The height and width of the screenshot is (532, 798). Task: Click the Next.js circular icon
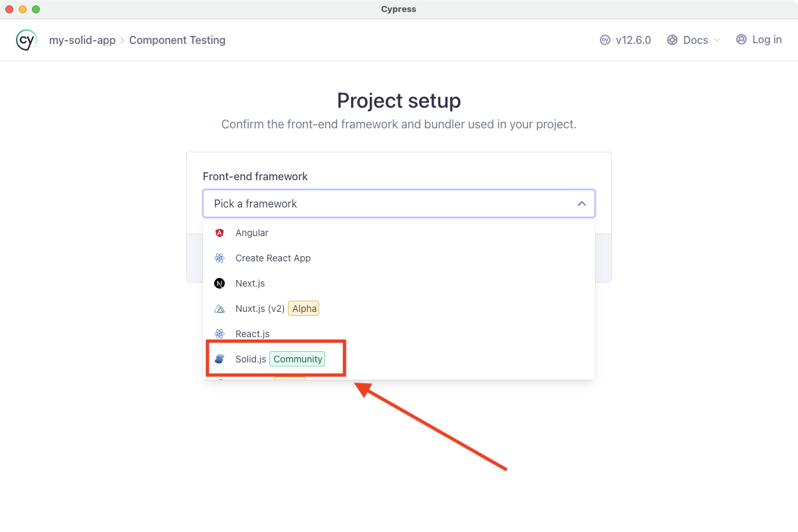[219, 283]
